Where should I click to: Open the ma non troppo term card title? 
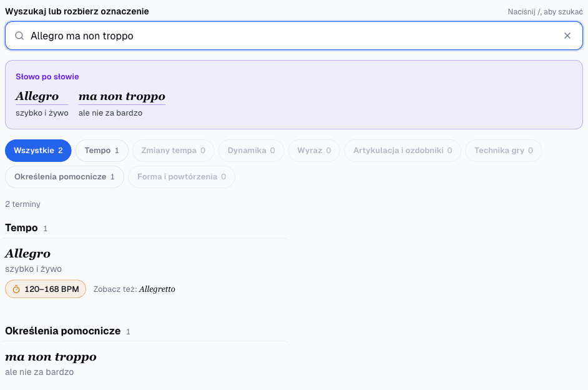(51, 357)
